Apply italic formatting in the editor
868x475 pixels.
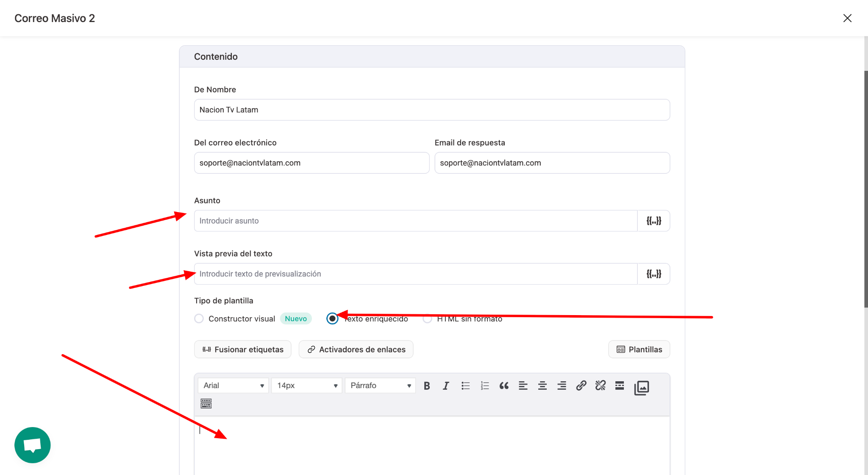pyautogui.click(x=446, y=386)
